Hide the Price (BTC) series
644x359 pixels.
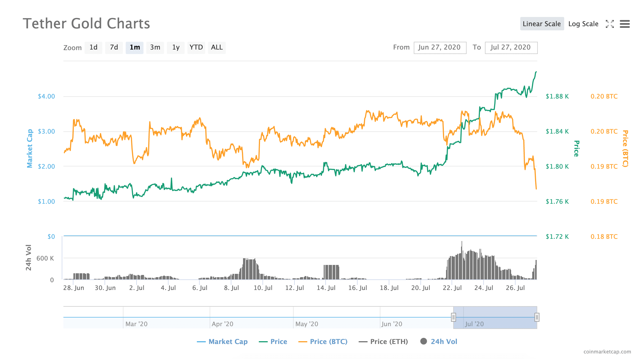[328, 341]
